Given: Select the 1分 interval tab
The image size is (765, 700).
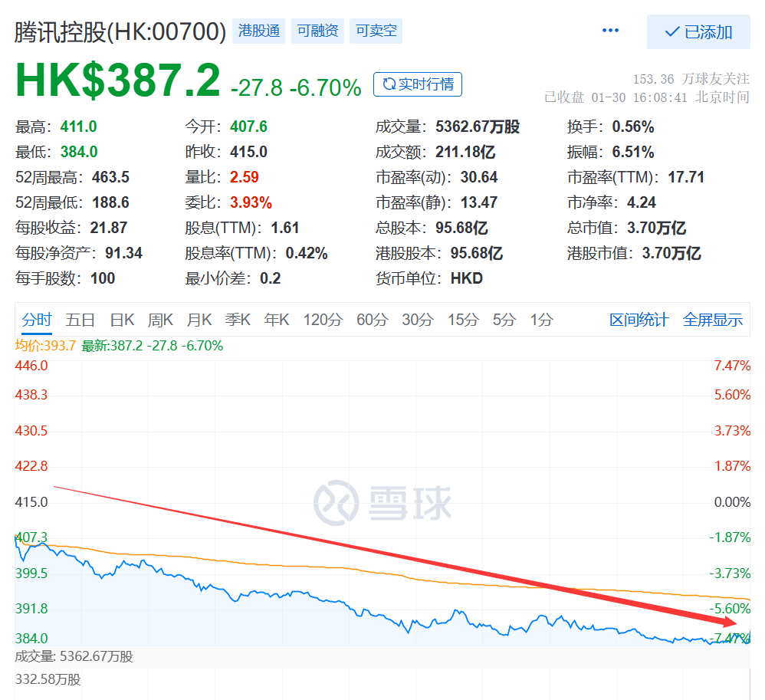Looking at the screenshot, I should point(541,320).
